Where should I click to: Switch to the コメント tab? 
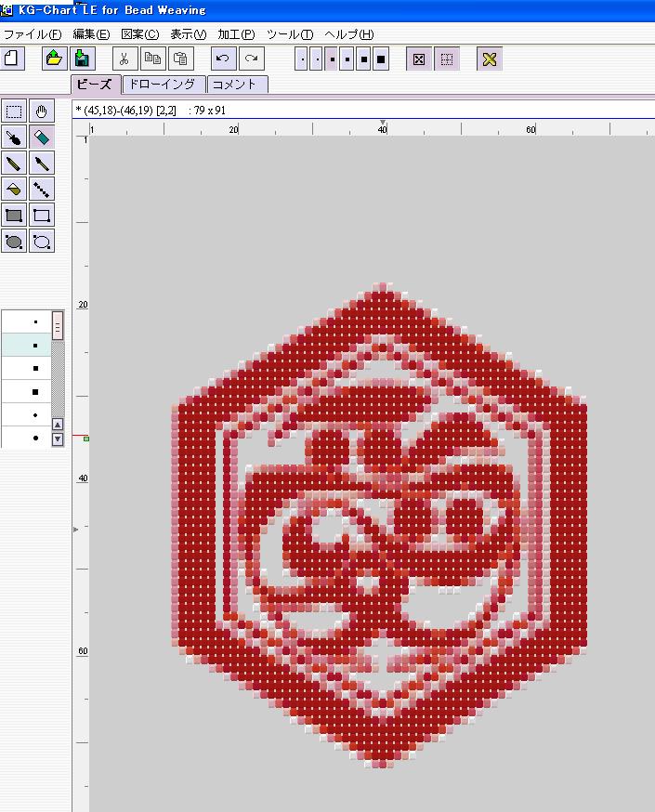click(236, 85)
